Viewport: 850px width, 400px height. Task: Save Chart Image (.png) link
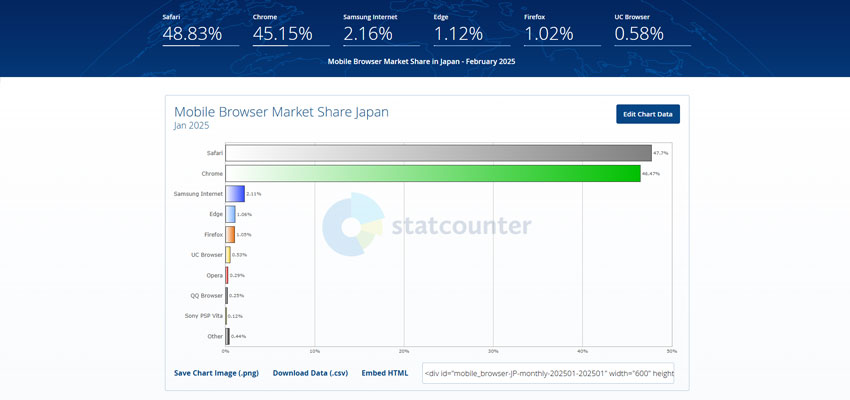pyautogui.click(x=216, y=373)
